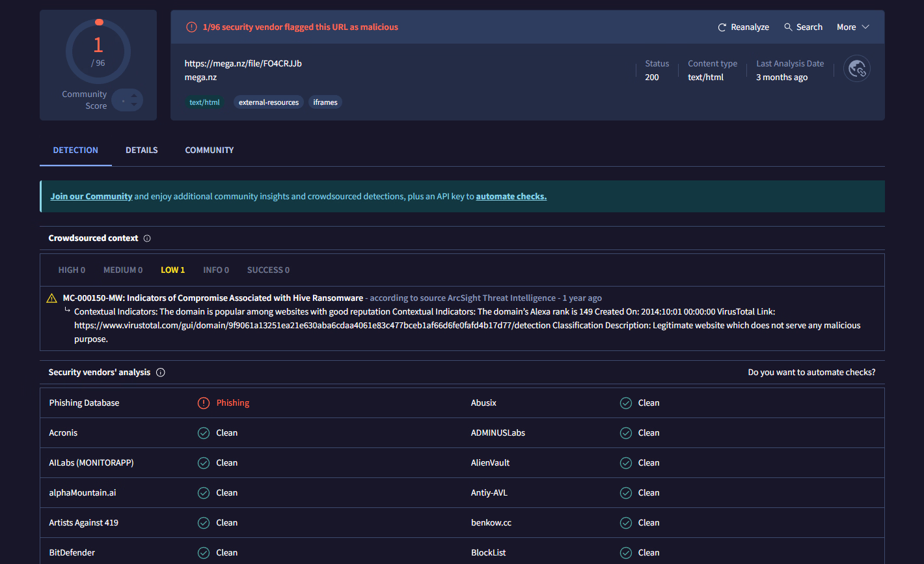The height and width of the screenshot is (564, 924).
Task: Click the info icon beside Crowdsourced context
Action: 147,238
